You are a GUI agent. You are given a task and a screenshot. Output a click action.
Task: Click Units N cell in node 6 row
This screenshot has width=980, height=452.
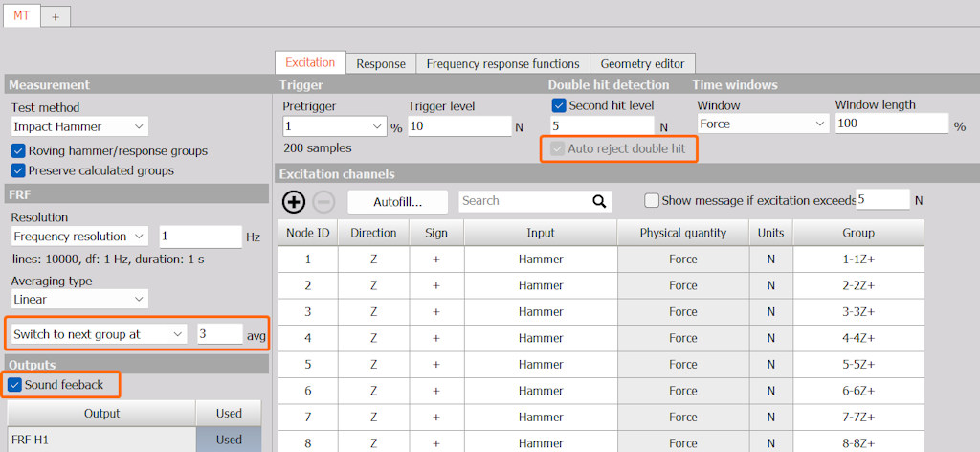(771, 391)
